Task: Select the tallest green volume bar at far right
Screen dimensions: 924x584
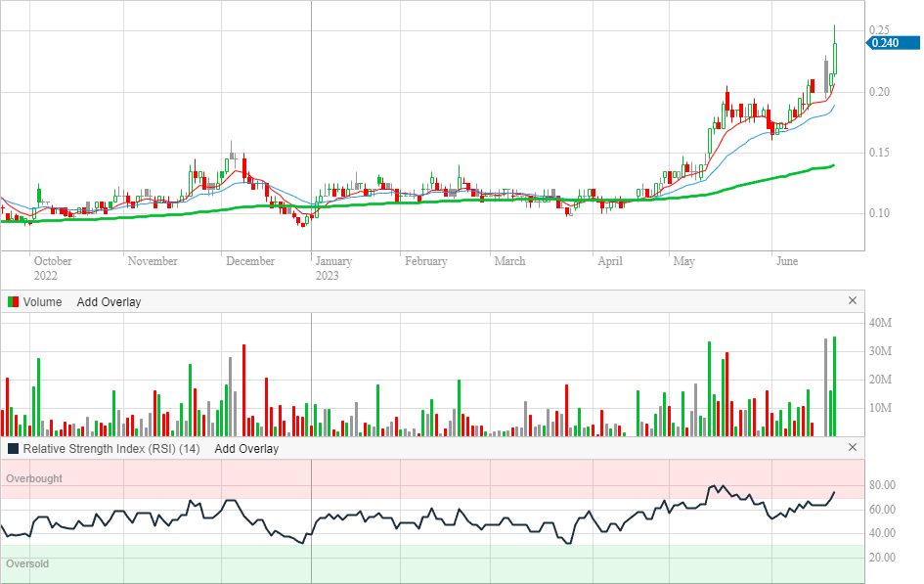Action: [834, 386]
